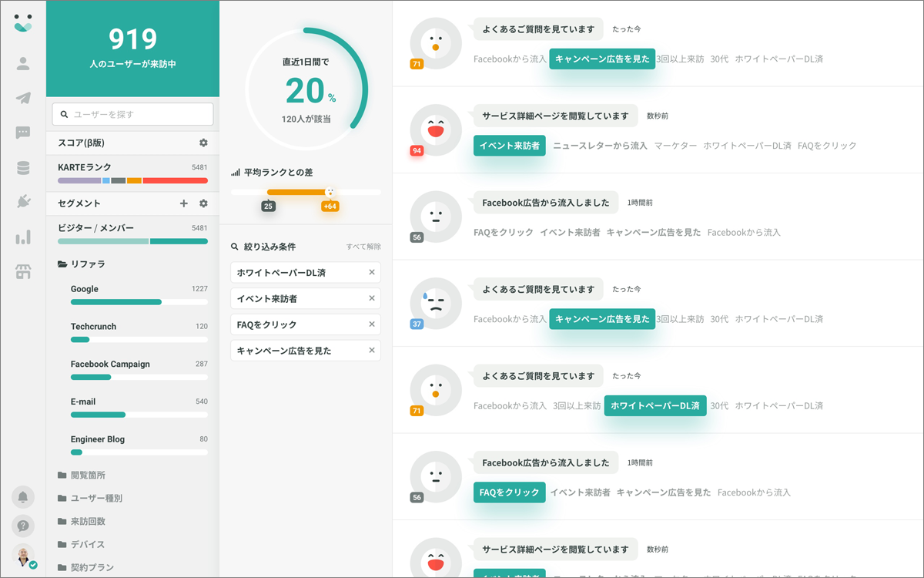Image resolution: width=924 pixels, height=578 pixels.
Task: Select the E-mail referrer segment
Action: click(139, 408)
